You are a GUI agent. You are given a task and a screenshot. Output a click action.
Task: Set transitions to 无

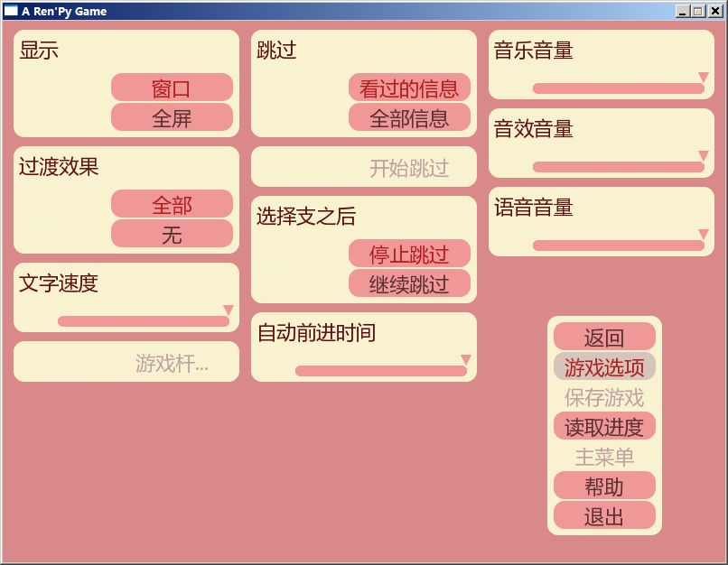point(172,234)
